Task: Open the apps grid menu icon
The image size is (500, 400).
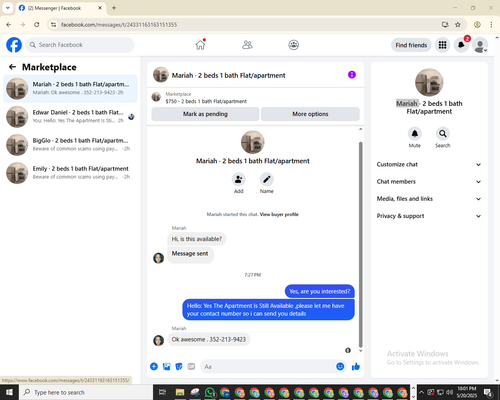Action: point(442,45)
